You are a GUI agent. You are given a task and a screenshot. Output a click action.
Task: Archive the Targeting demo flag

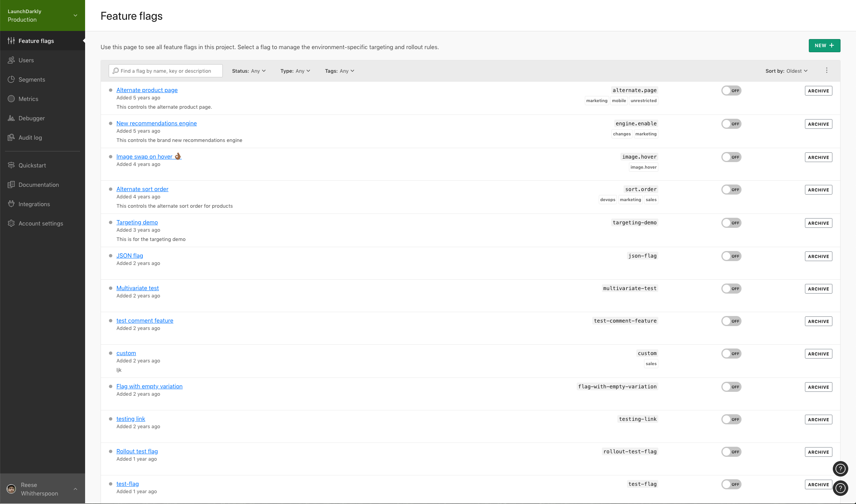(818, 223)
